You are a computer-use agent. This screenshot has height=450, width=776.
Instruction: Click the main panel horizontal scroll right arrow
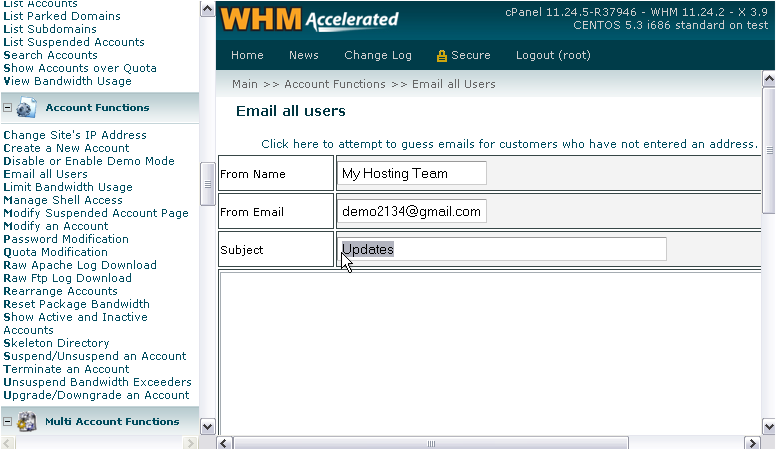tap(752, 443)
